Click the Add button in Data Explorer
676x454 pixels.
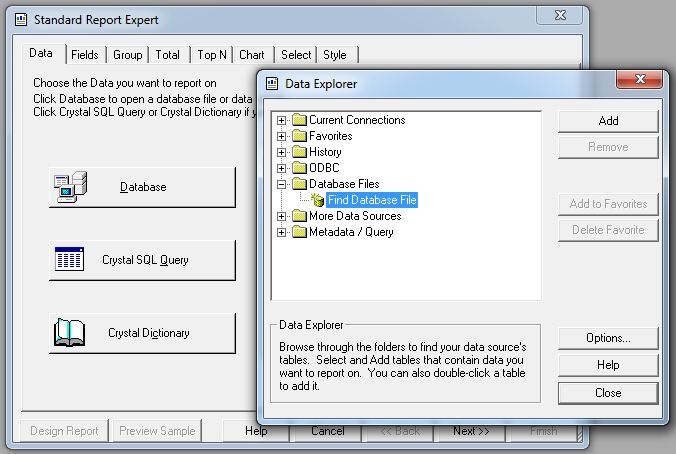(608, 121)
